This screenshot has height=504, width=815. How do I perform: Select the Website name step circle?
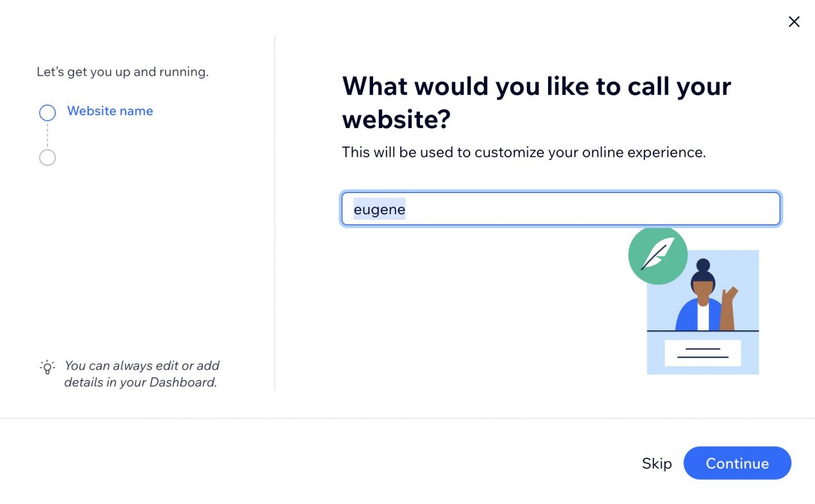tap(47, 113)
